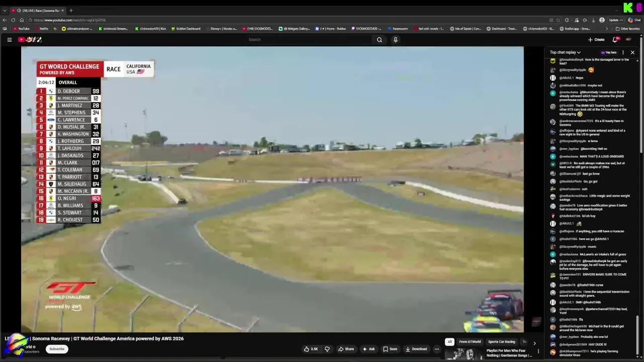Image resolution: width=644 pixels, height=362 pixels.
Task: Go to YouTube home via logo
Action: (30, 40)
